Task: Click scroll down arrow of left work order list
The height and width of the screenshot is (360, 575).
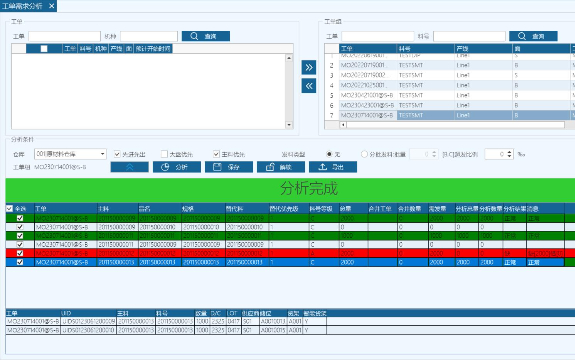Action: coord(289,125)
